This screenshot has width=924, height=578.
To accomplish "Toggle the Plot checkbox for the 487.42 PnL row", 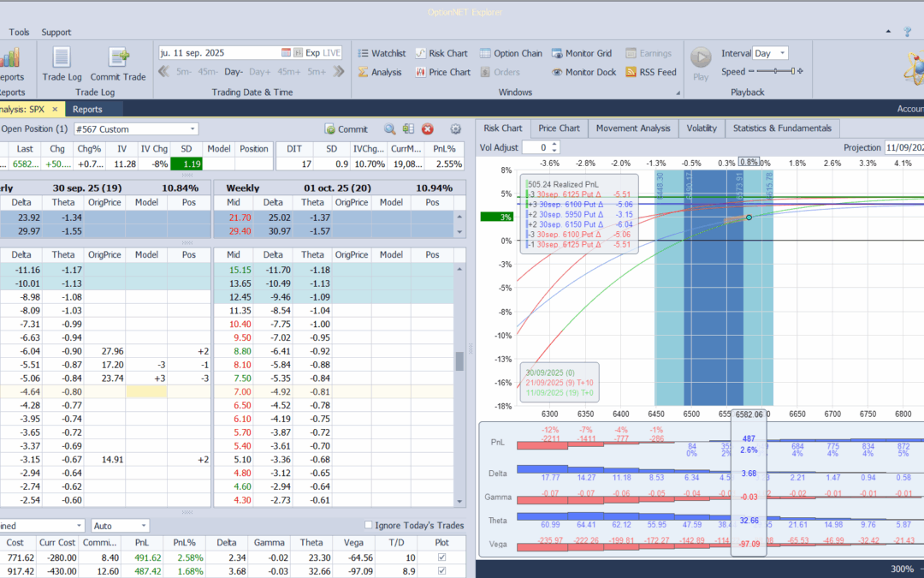I will 442,571.
